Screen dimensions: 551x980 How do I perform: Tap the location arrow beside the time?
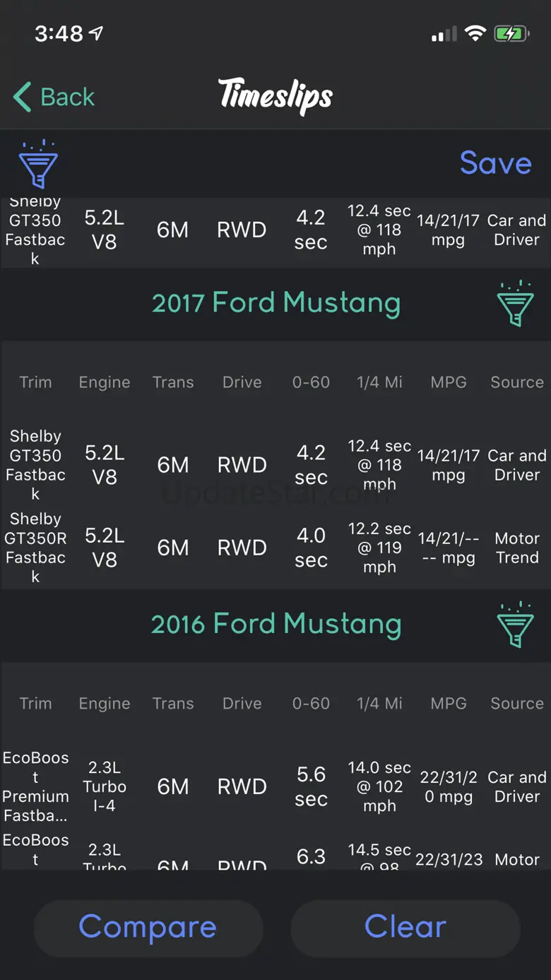[x=96, y=33]
